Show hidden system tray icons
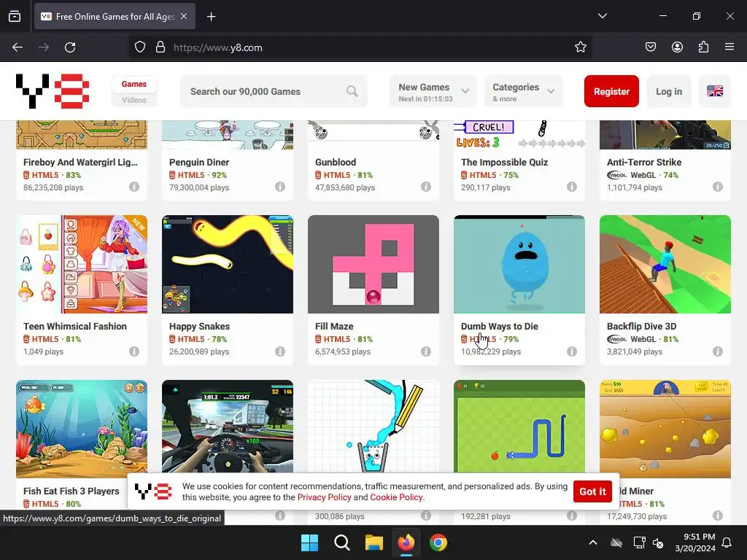Viewport: 747px width, 560px height. (x=592, y=542)
